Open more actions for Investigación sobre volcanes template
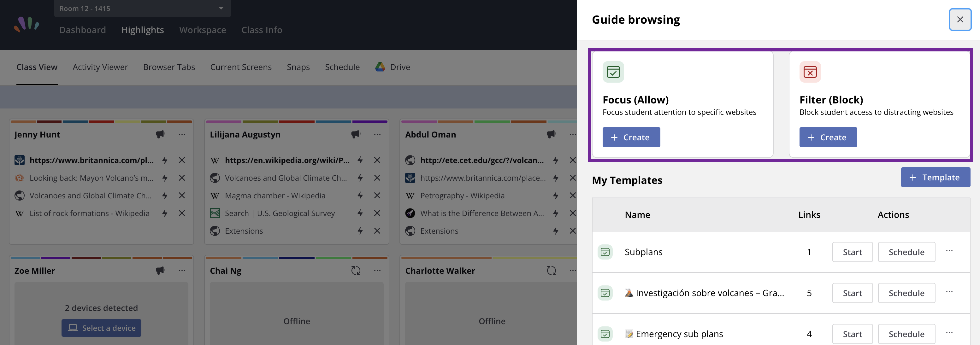 coord(949,292)
